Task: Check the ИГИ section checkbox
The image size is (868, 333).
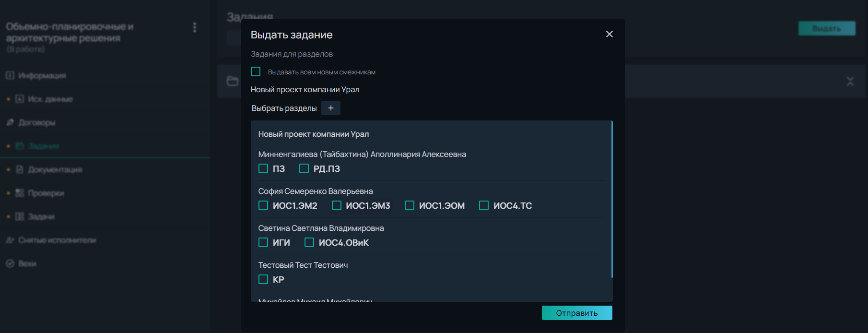Action: click(263, 242)
